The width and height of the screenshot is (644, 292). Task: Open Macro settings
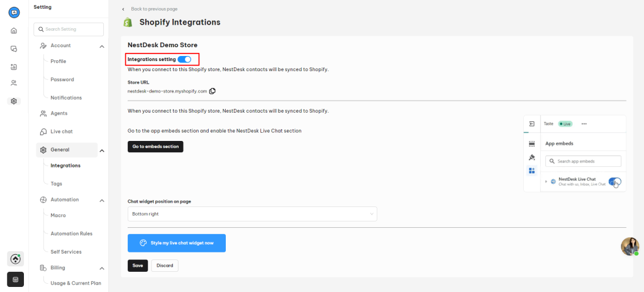point(58,215)
